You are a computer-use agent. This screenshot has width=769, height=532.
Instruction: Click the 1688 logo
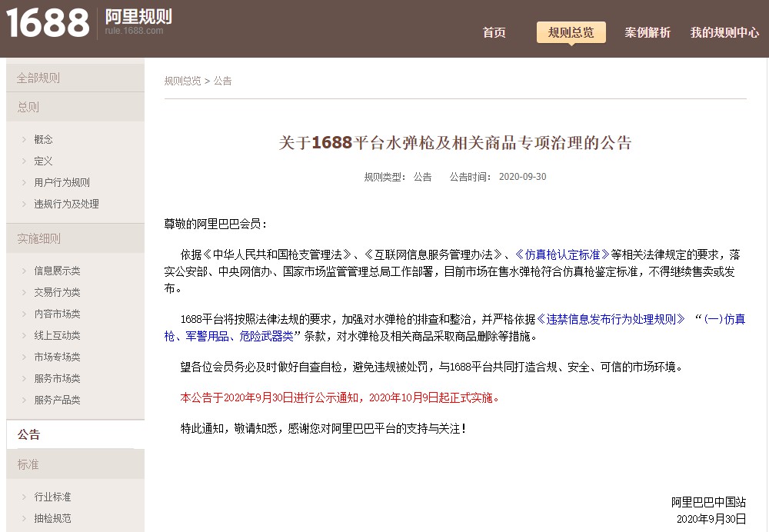(x=48, y=23)
